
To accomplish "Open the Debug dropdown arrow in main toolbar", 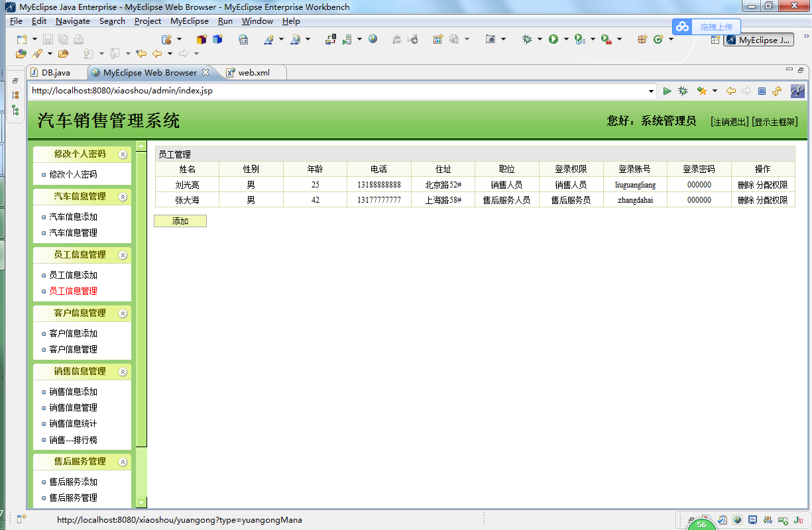I will click(540, 40).
